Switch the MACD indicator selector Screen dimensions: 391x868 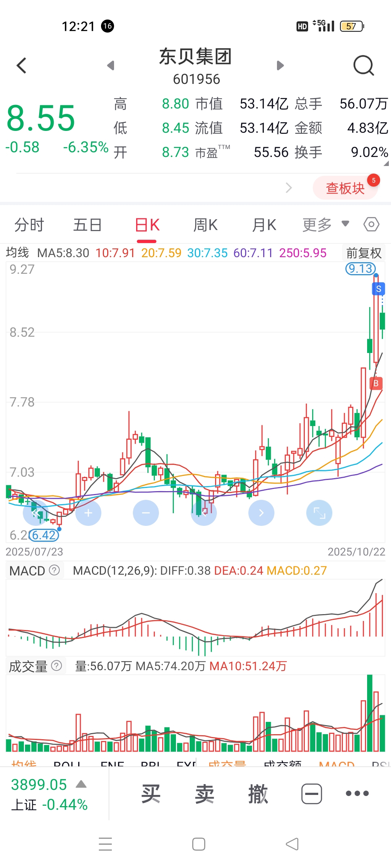point(35,571)
